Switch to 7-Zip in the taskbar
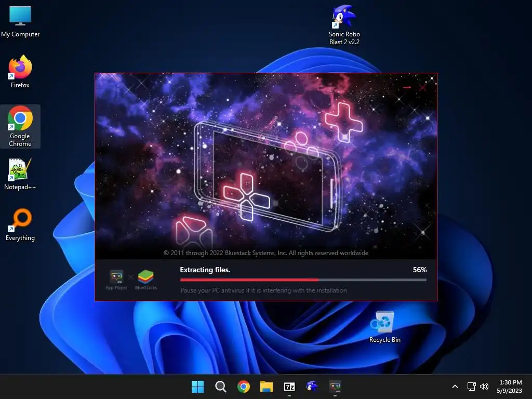The width and height of the screenshot is (532, 399). [x=289, y=387]
